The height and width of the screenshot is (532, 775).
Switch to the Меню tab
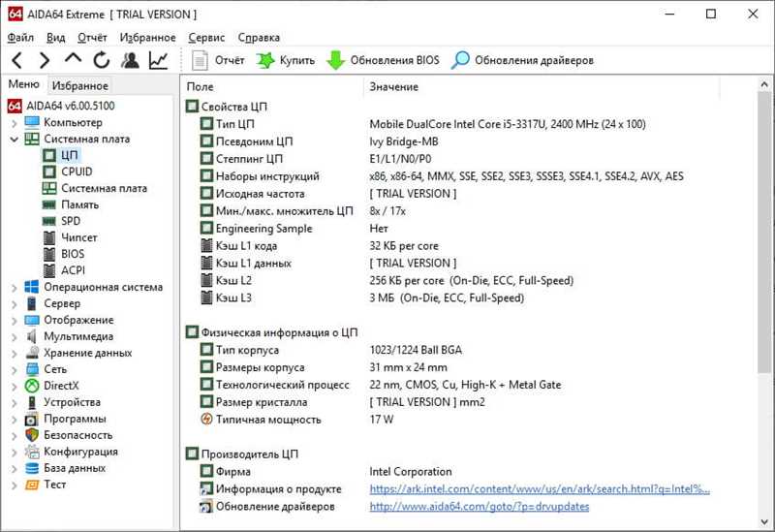click(23, 84)
